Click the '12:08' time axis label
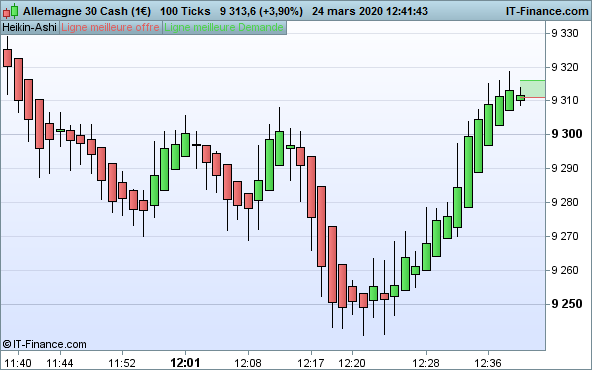Screen dimensions: 592x370 pyautogui.click(x=248, y=363)
